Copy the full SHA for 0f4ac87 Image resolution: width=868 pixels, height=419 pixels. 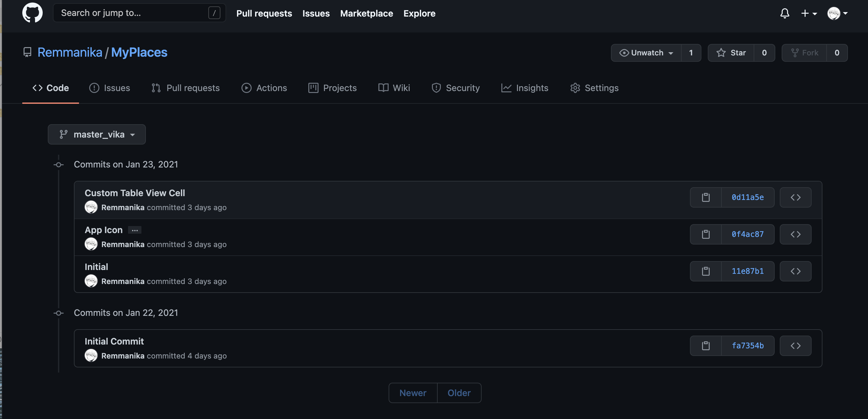[706, 234]
